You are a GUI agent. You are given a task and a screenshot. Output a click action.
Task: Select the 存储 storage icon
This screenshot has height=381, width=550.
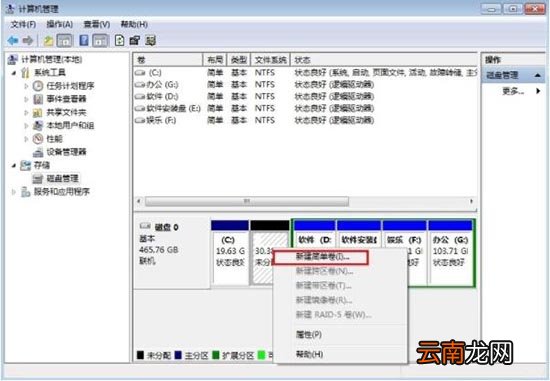click(25, 165)
